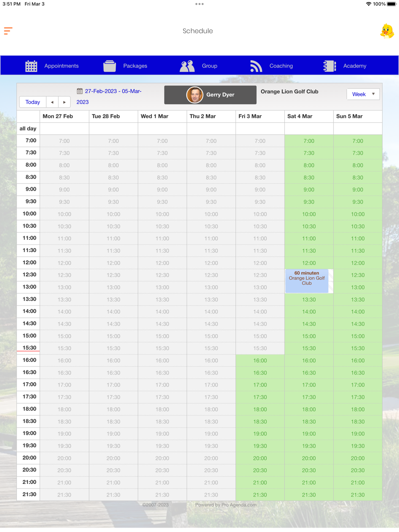Tap the 3:51 PM clock in status bar
The image size is (399, 532).
(12, 4)
